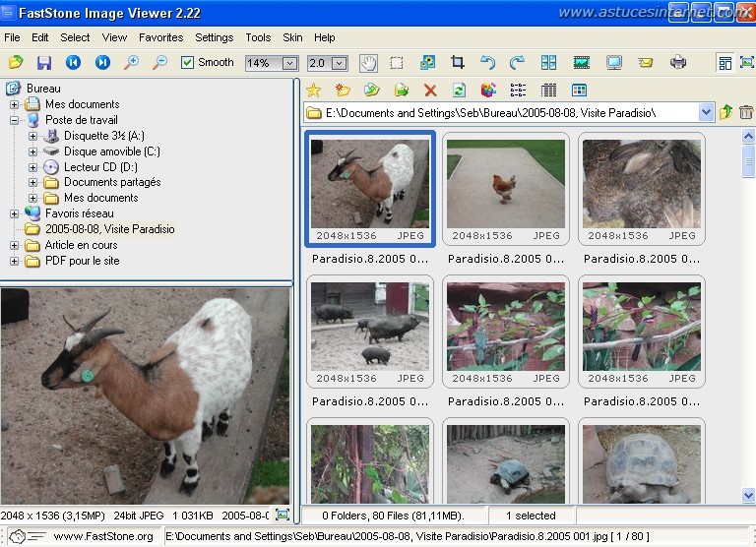
Task: Click the full screen icon in toolbar
Action: 747,62
